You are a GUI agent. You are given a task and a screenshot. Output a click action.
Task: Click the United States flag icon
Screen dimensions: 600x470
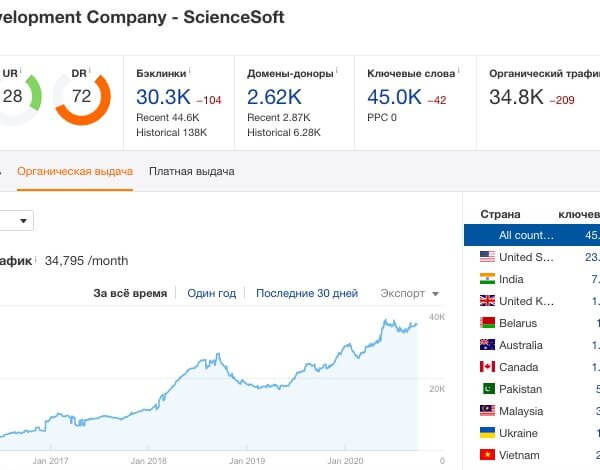click(x=487, y=257)
